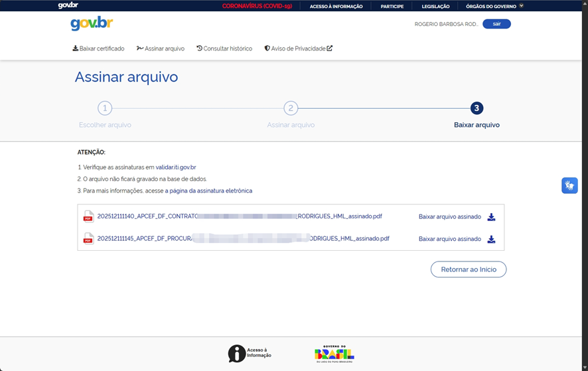Open Consultar histórico menu item
Viewport: 588px width, 371px height.
224,48
